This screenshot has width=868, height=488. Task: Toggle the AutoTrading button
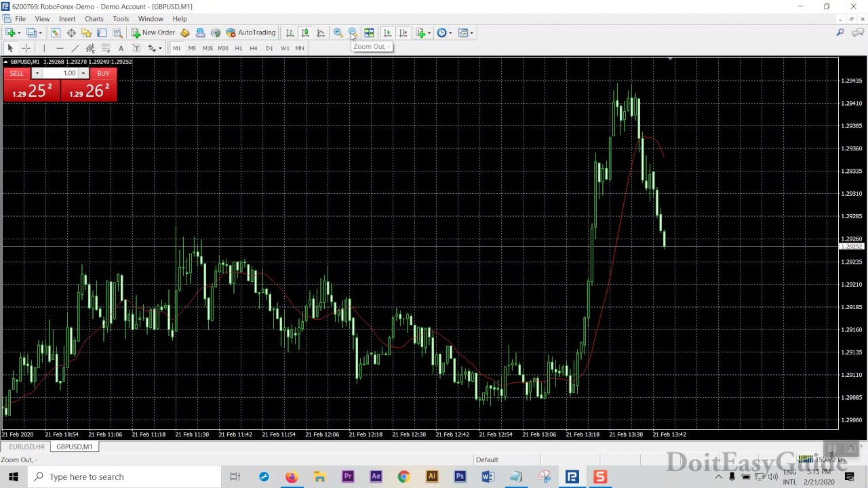251,33
